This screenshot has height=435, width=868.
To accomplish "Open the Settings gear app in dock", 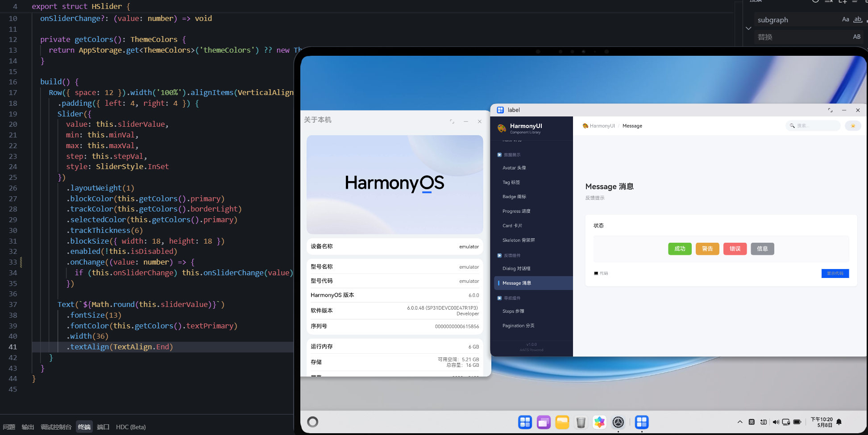I will (618, 422).
